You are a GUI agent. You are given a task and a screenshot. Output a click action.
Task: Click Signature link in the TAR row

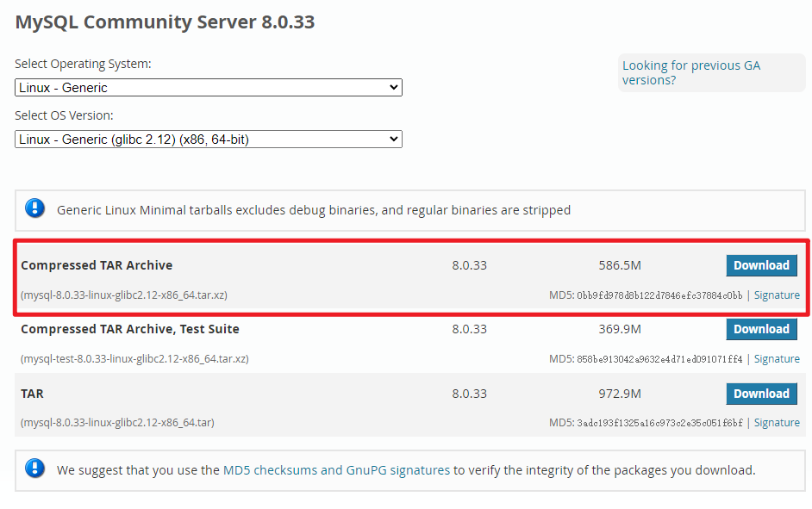(x=777, y=423)
